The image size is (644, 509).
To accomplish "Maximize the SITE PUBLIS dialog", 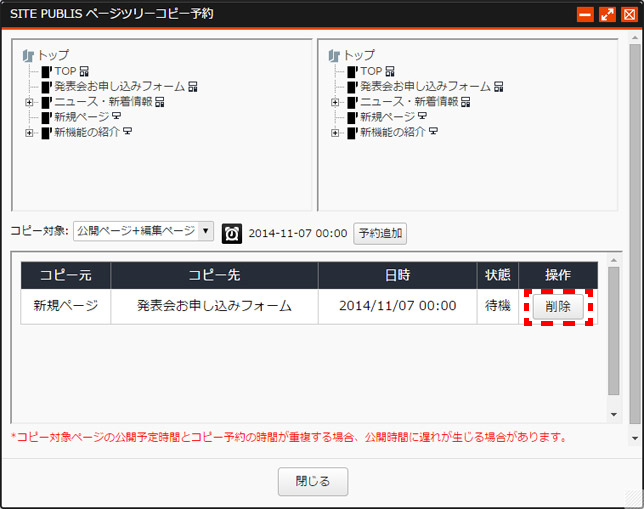I will click(607, 15).
